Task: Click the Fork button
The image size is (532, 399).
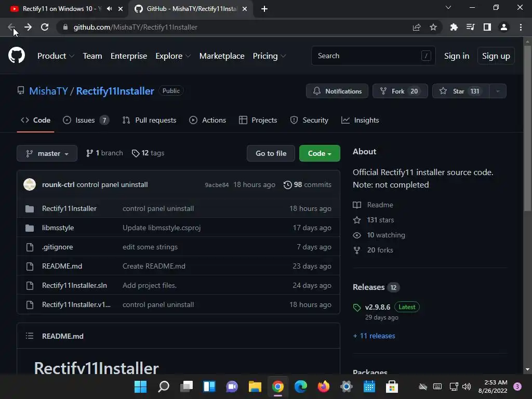Action: pyautogui.click(x=400, y=91)
